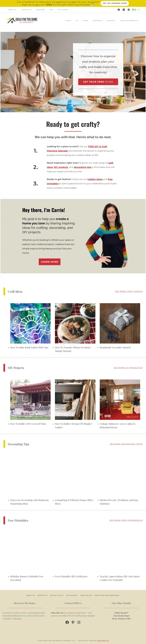The image size is (146, 644).
Task: Open the Pinterest icon in the header
Action: coord(129,10)
